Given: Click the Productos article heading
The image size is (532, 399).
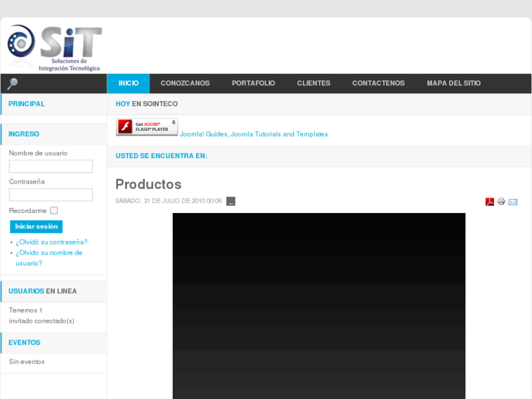Looking at the screenshot, I should (149, 184).
